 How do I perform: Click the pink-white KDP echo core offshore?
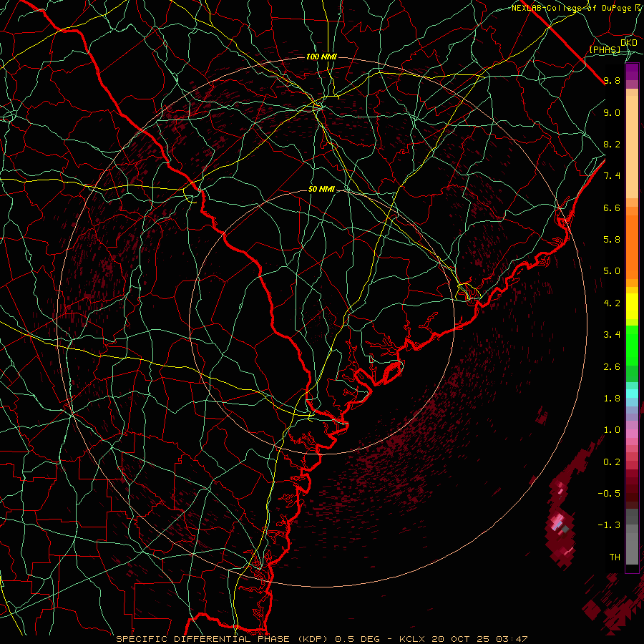557,522
